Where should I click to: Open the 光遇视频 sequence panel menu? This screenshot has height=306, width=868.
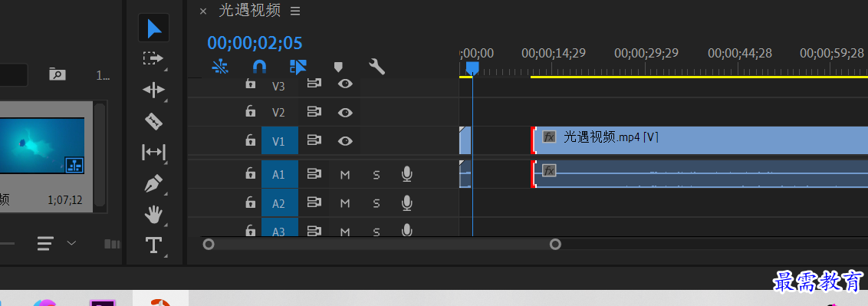click(295, 11)
